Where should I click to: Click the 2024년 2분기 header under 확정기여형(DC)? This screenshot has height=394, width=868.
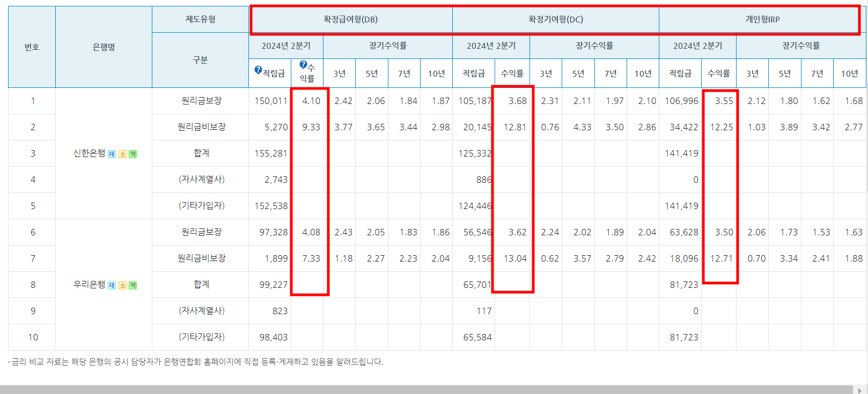491,46
